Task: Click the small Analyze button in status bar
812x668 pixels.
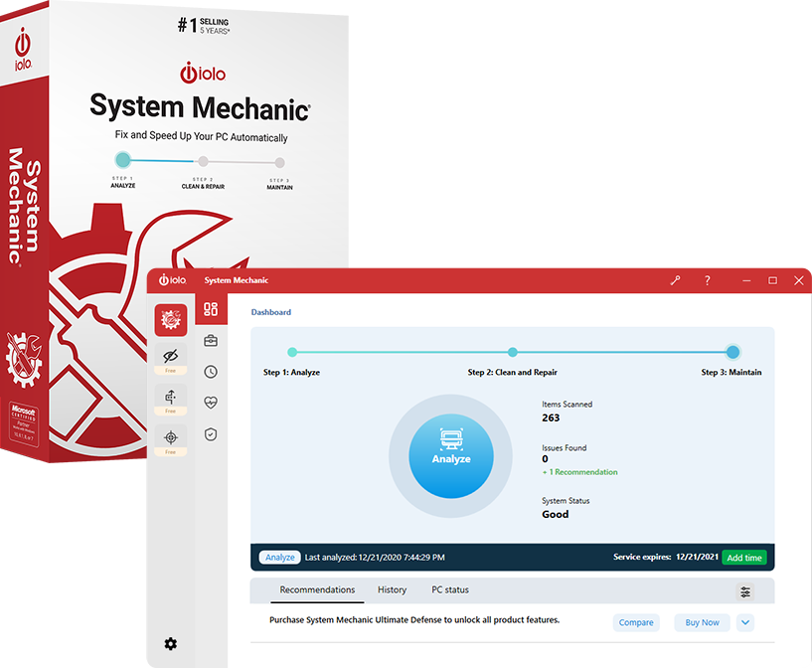Action: coord(279,558)
